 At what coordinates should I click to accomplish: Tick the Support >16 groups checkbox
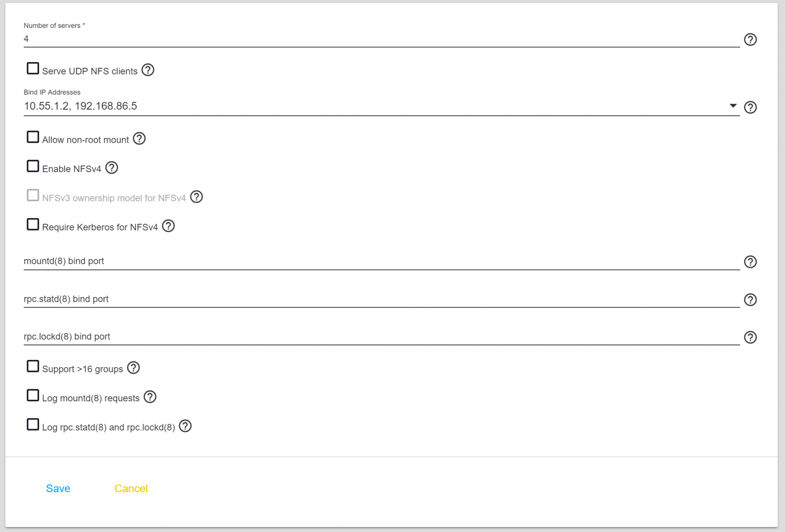tap(33, 367)
